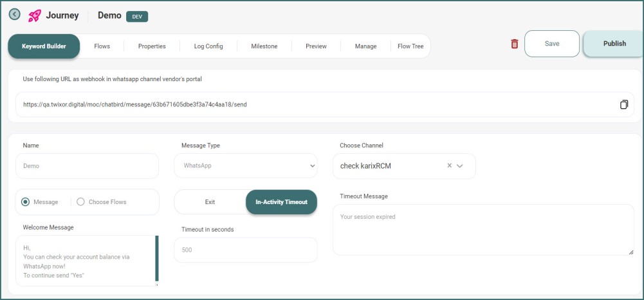The width and height of the screenshot is (644, 300).
Task: Switch to the In-Activity Timeout toggle
Action: (x=281, y=202)
